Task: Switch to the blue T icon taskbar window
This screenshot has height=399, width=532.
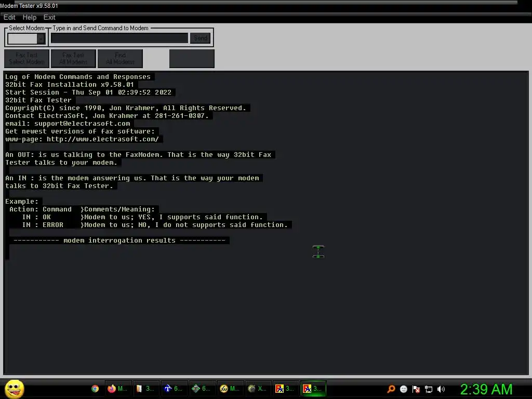Action: (x=174, y=389)
